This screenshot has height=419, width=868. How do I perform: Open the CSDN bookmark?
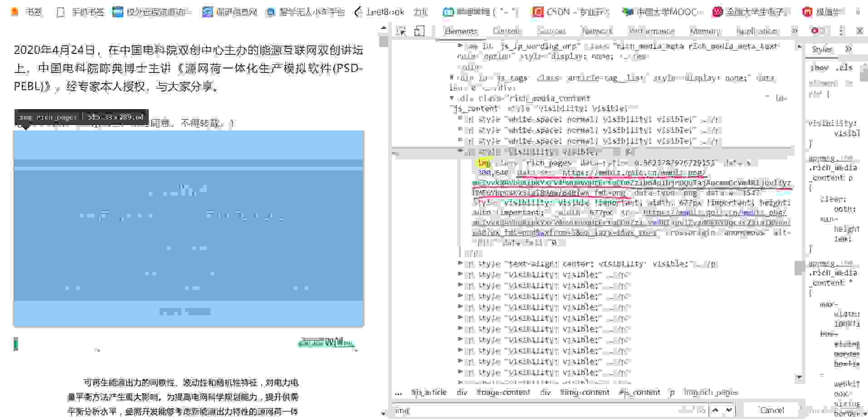[x=571, y=12]
